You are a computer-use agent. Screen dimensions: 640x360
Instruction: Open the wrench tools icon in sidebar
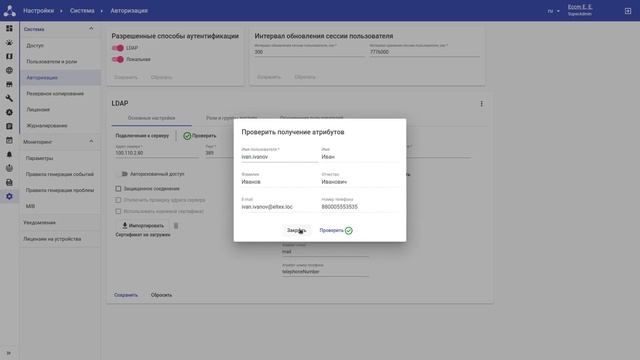point(9,98)
